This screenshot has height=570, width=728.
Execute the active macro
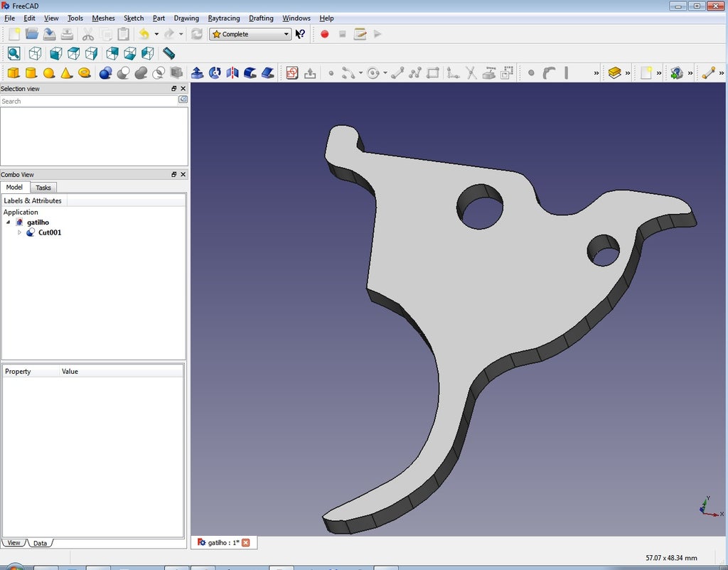pos(377,34)
